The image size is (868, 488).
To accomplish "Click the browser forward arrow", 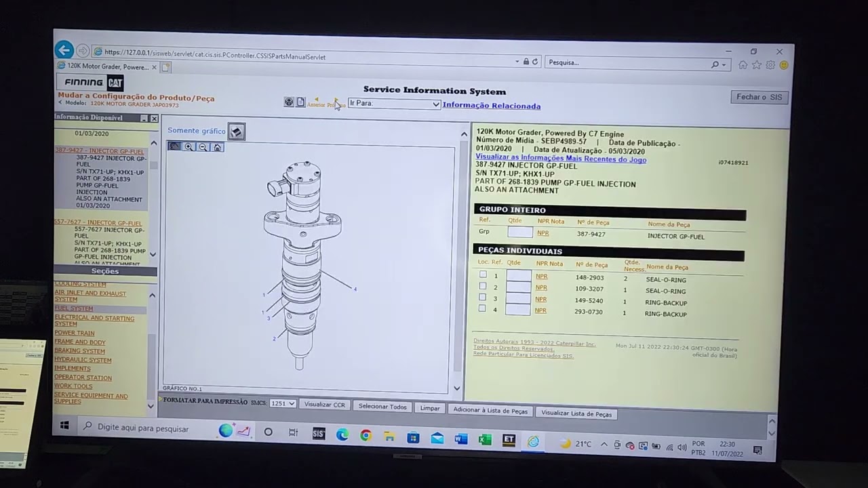I will coord(82,51).
